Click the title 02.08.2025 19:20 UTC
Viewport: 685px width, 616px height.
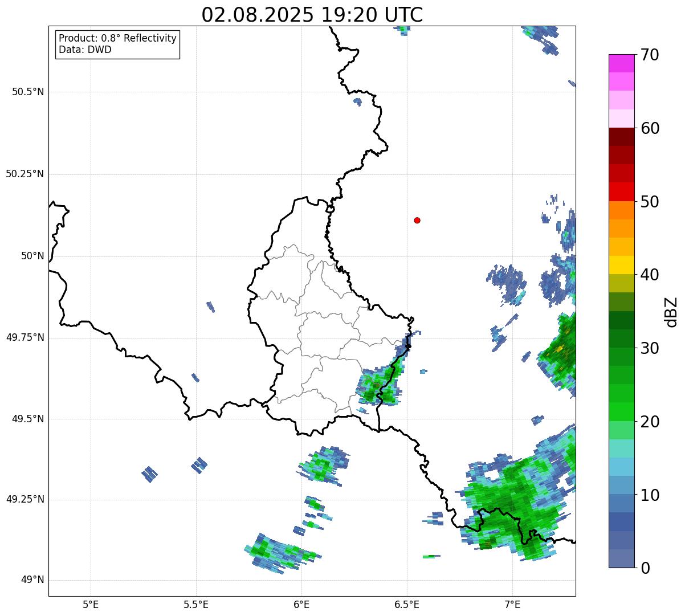(312, 15)
